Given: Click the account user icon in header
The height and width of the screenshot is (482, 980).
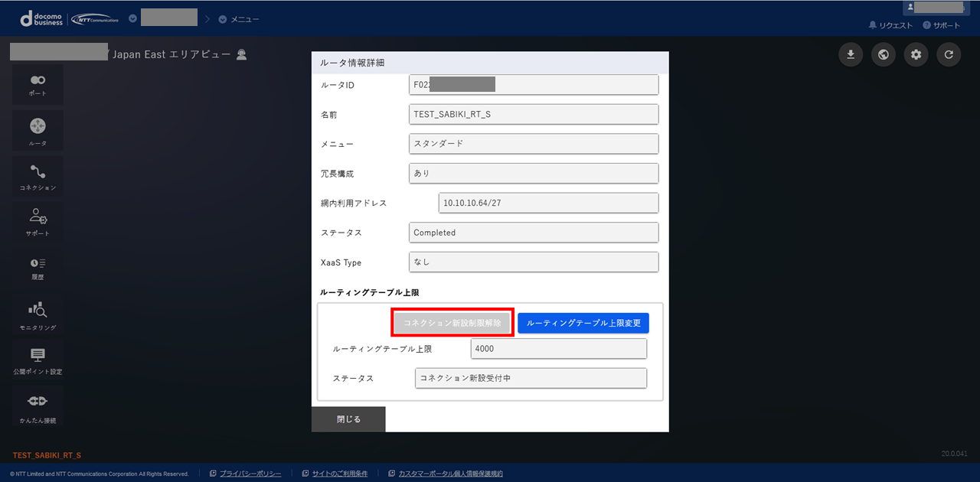Looking at the screenshot, I should point(910,6).
